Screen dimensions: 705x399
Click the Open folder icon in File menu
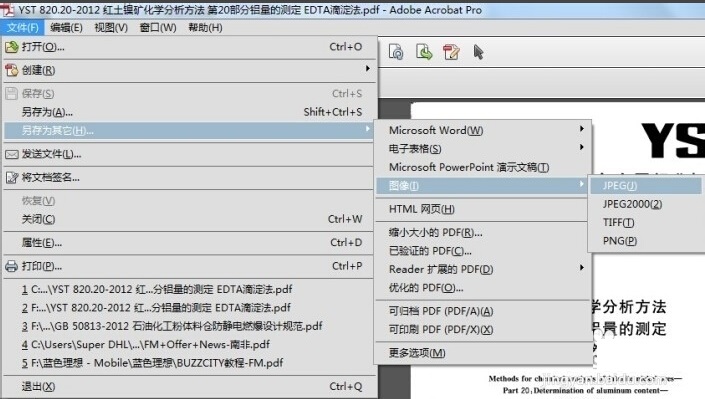click(x=12, y=47)
